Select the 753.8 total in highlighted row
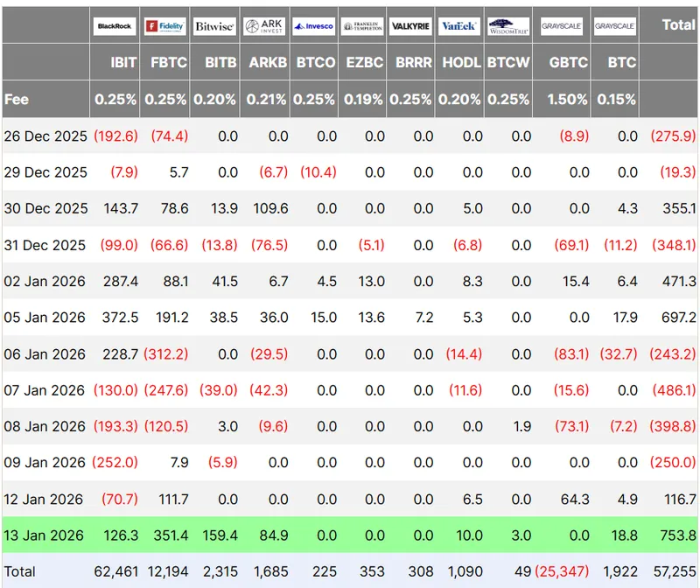Screen dimensions: 700x588 pos(679,535)
